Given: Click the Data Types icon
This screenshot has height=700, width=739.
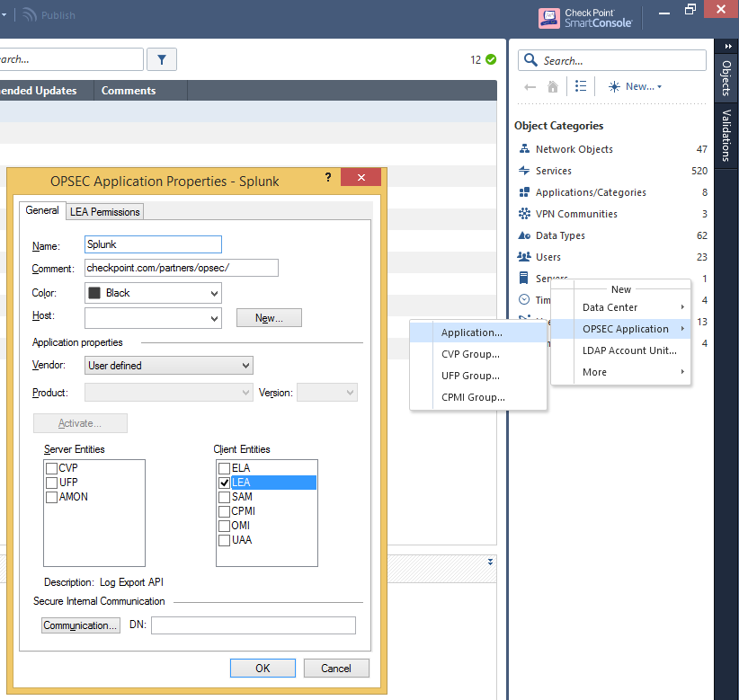Looking at the screenshot, I should coord(524,235).
